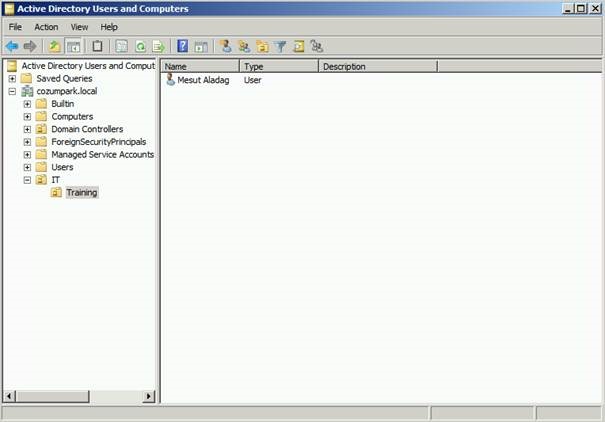Image resolution: width=605 pixels, height=422 pixels.
Task: Click the cozumpark.local domain icon
Action: pos(27,91)
